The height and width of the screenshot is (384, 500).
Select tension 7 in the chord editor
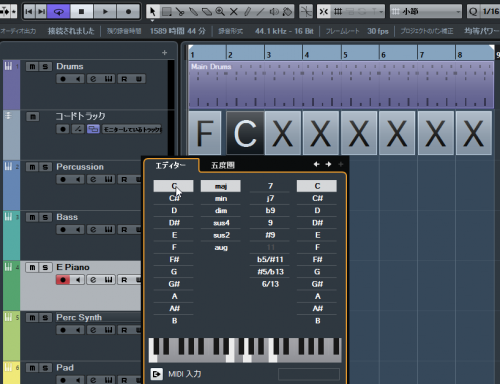270,186
